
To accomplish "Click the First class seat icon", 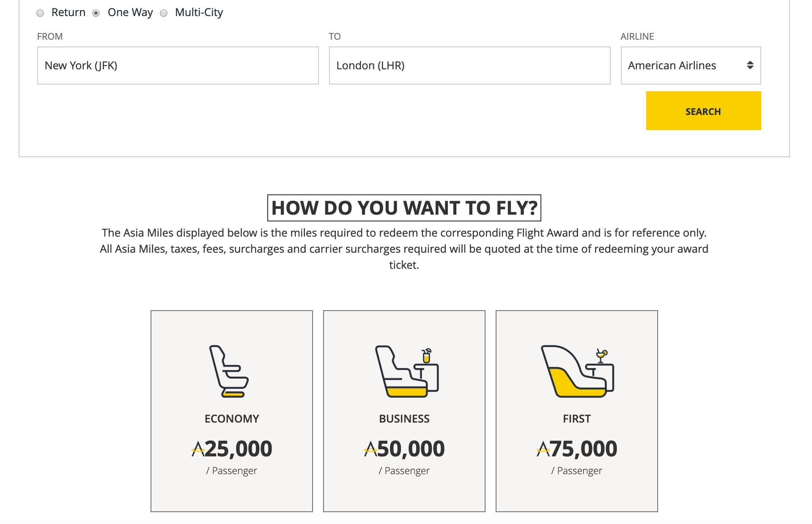I will [577, 371].
